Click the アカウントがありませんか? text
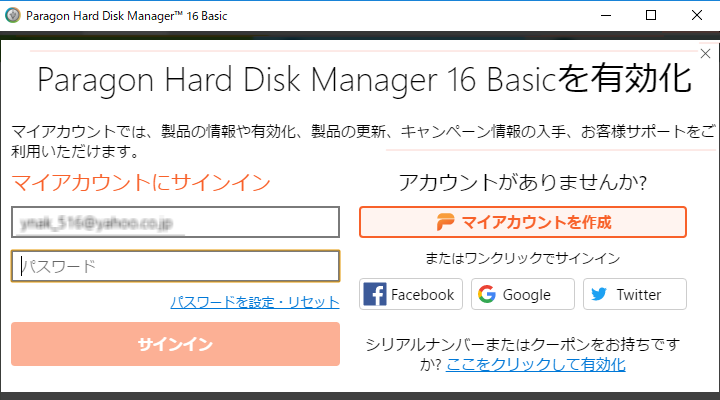720x400 pixels. coord(523,183)
